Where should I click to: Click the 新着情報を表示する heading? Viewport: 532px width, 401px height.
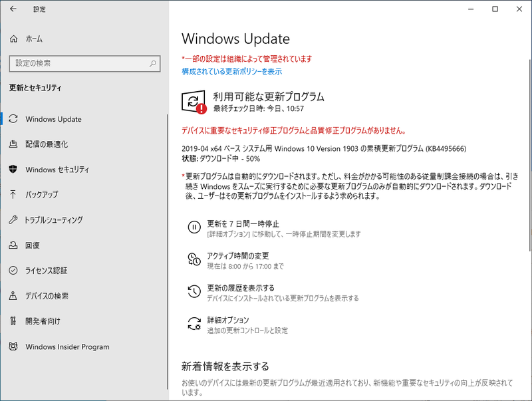(x=225, y=366)
